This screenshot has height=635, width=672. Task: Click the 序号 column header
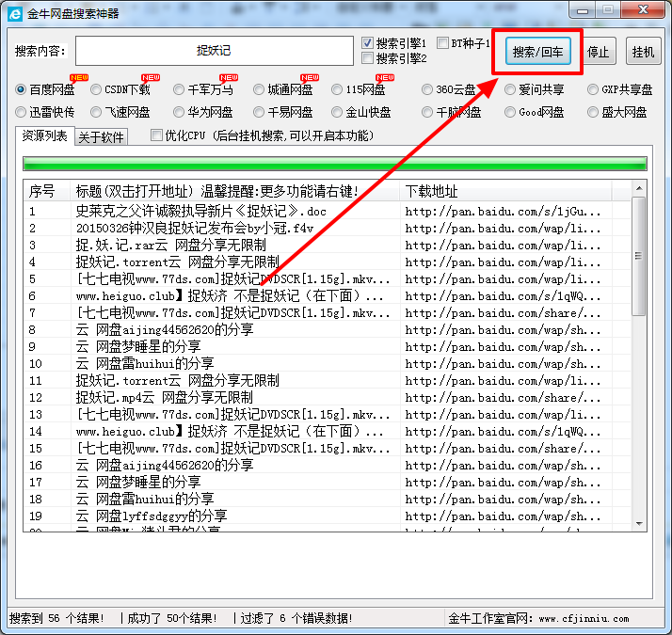(x=46, y=191)
